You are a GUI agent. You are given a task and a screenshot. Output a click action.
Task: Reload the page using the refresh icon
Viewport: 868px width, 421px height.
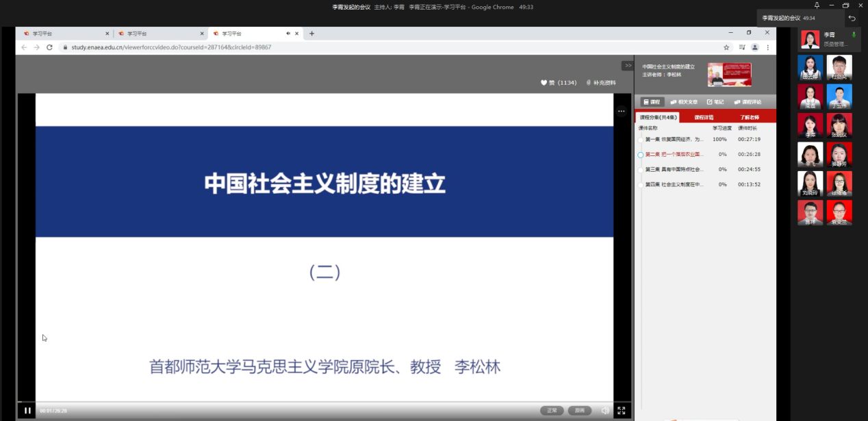coord(49,47)
